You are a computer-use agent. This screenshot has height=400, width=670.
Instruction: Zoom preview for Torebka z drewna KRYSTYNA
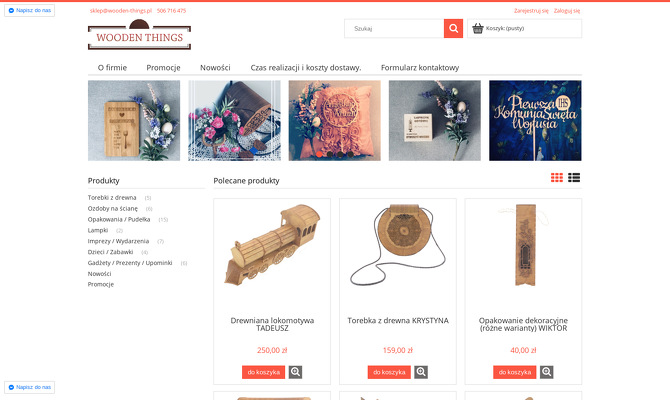[x=421, y=372]
